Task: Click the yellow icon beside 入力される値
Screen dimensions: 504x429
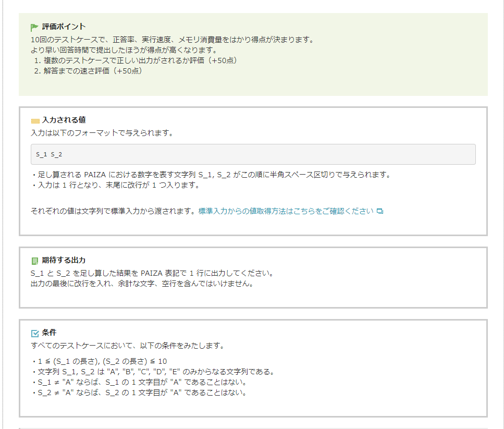Action: point(35,120)
